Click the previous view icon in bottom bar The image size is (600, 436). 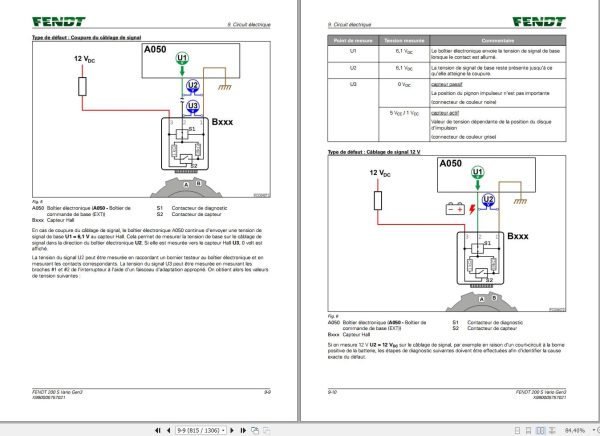(255, 430)
